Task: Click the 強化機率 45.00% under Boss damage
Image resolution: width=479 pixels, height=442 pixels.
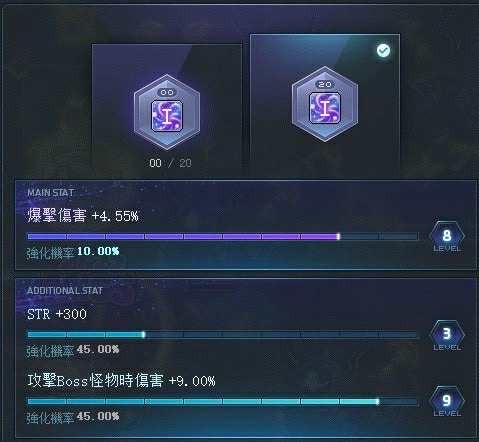Action: [x=73, y=417]
